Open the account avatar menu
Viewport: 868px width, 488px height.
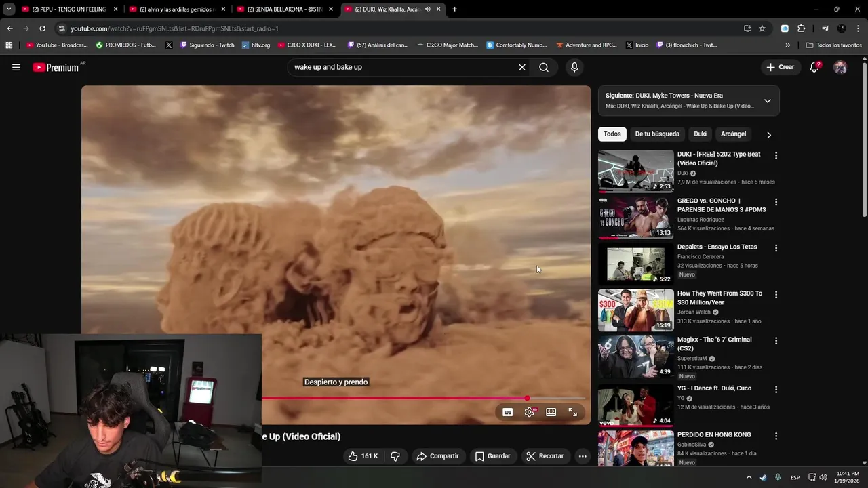(x=840, y=67)
